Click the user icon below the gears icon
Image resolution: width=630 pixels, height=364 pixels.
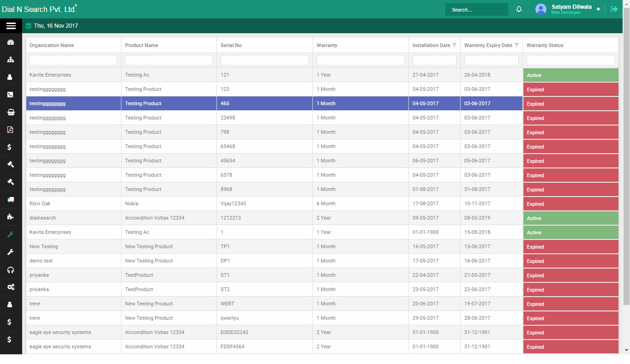point(11,304)
